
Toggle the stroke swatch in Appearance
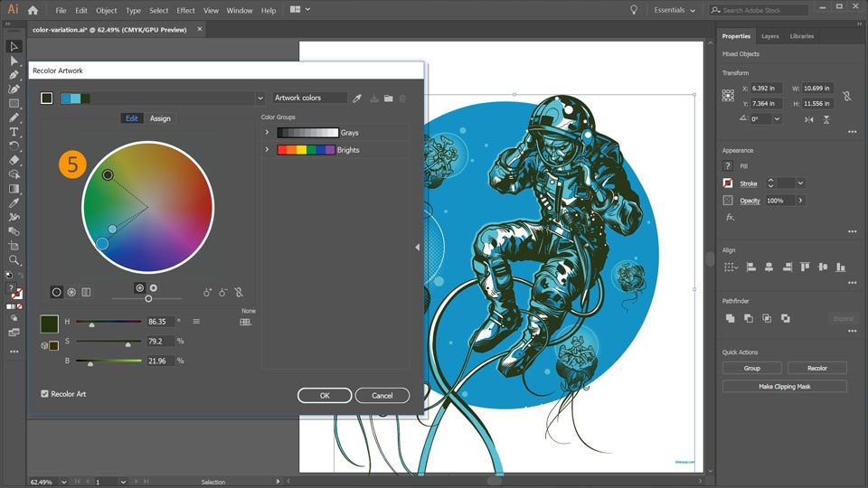[x=728, y=183]
